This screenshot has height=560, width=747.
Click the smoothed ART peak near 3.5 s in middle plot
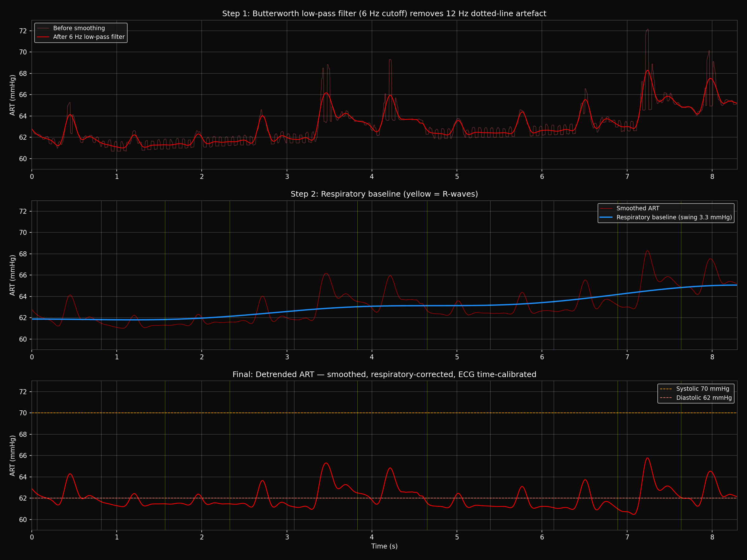pyautogui.click(x=326, y=274)
